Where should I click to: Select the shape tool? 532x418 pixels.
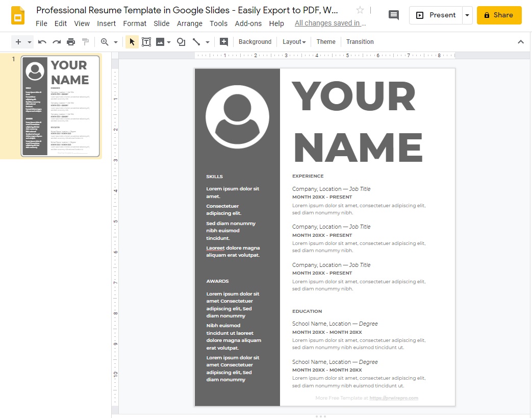181,42
